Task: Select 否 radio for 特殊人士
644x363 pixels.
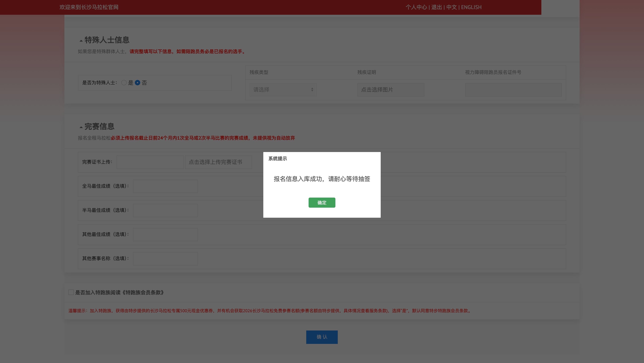Action: tap(138, 83)
